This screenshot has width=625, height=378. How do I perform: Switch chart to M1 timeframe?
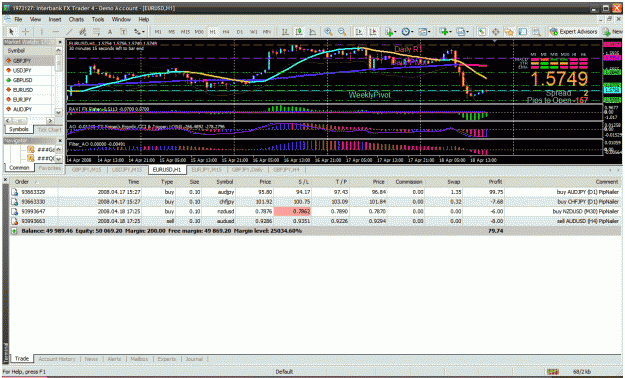(x=158, y=32)
